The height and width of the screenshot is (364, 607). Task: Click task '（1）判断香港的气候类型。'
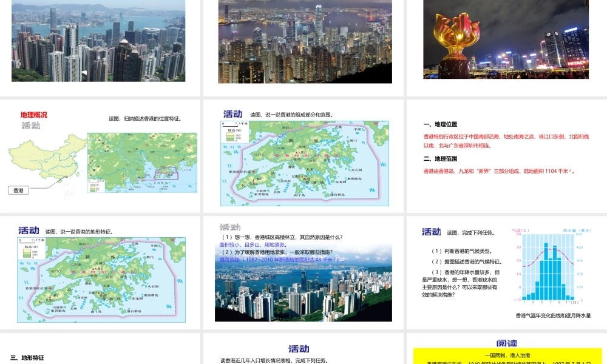tap(462, 251)
